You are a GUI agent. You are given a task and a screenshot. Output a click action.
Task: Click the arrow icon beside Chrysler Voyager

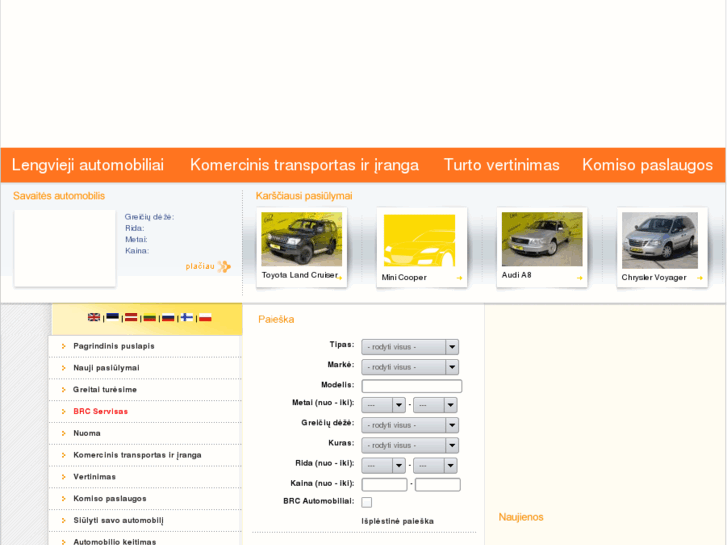click(x=700, y=278)
